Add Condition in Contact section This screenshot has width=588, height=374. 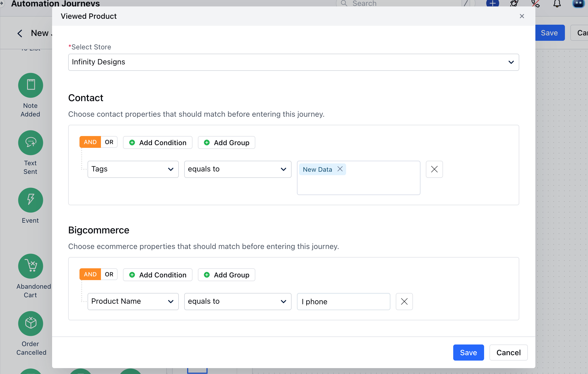click(x=158, y=142)
